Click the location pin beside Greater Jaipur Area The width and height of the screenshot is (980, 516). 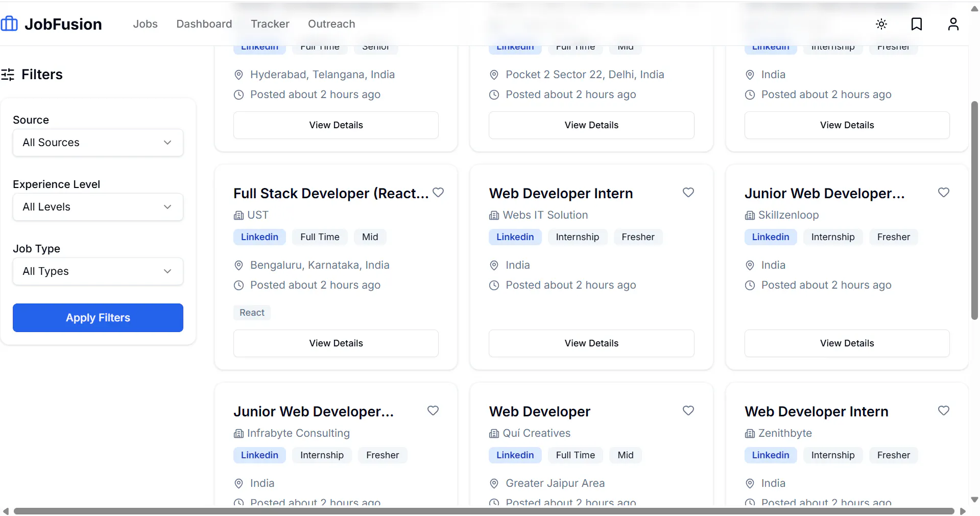pos(494,483)
